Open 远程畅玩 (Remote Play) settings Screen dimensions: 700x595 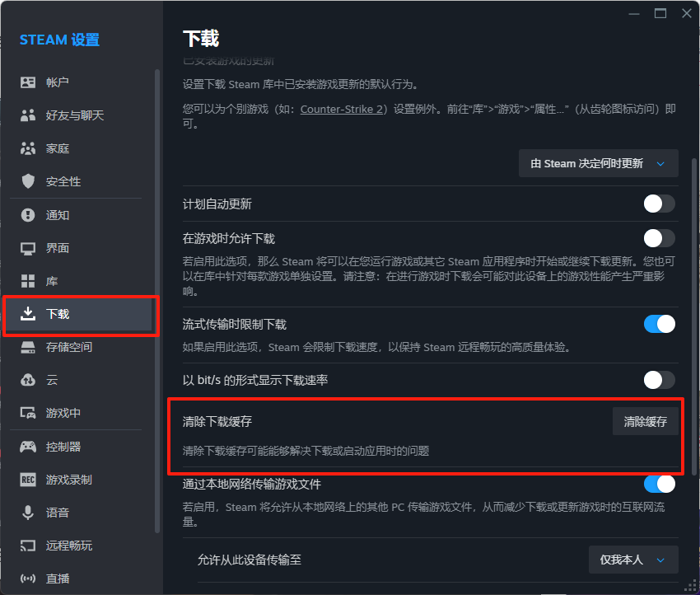(29, 545)
